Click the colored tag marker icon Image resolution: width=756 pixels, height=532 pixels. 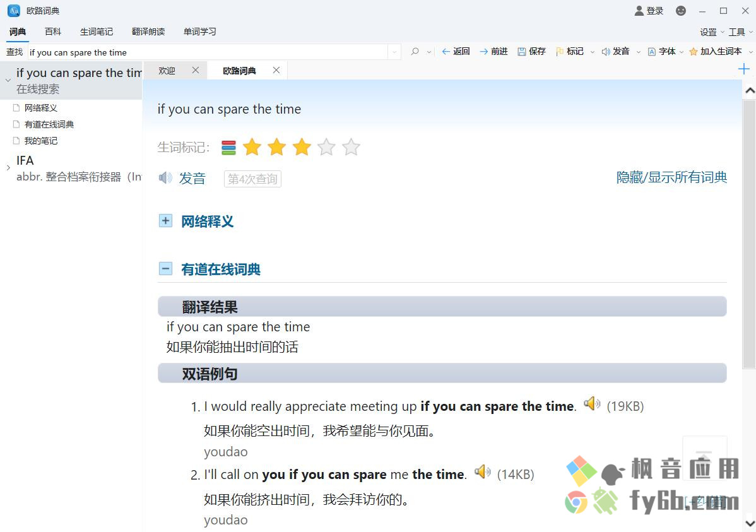pyautogui.click(x=228, y=148)
